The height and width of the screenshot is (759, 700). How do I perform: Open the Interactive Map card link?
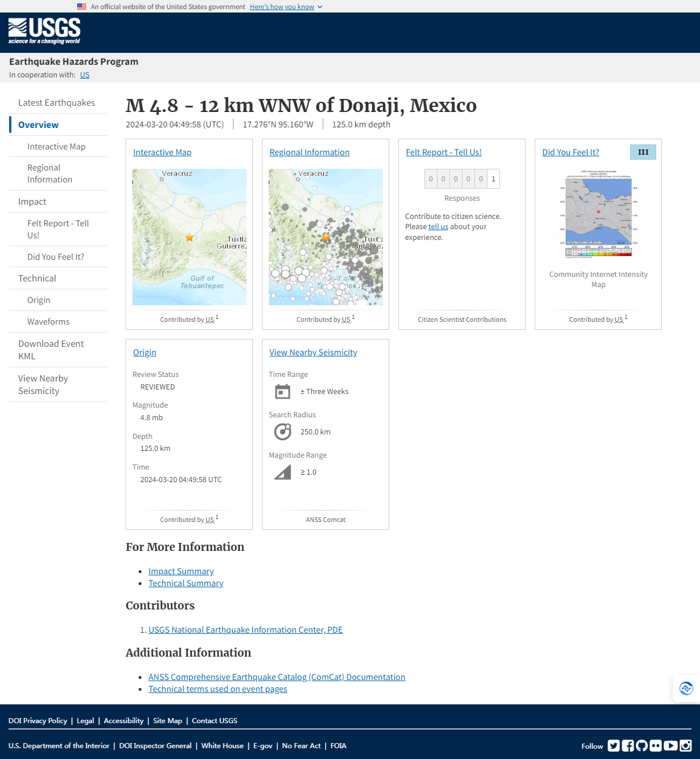(163, 152)
